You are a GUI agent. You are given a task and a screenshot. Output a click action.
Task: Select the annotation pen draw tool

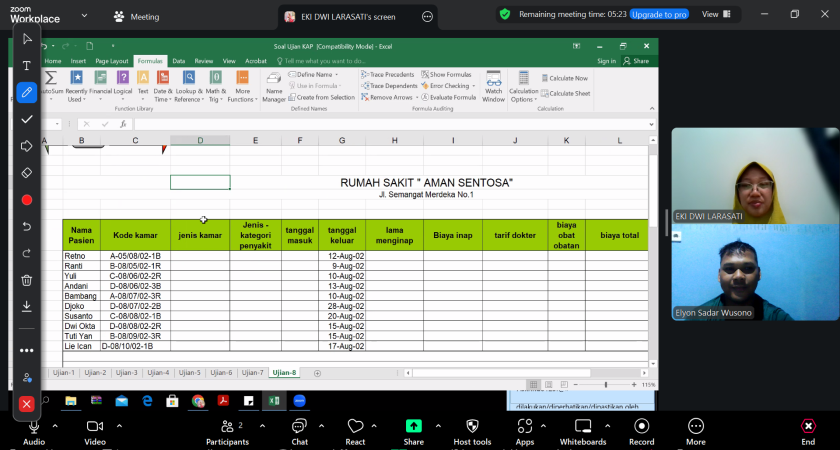pyautogui.click(x=27, y=92)
